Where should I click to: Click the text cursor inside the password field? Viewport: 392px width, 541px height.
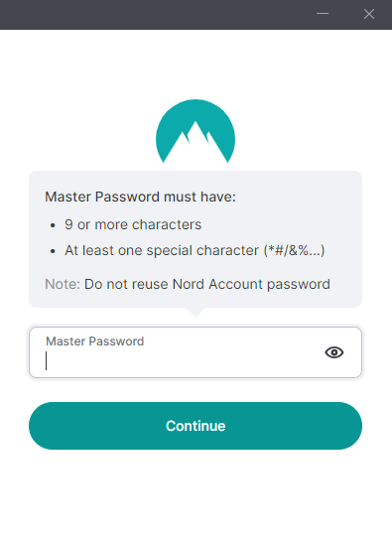click(x=46, y=361)
